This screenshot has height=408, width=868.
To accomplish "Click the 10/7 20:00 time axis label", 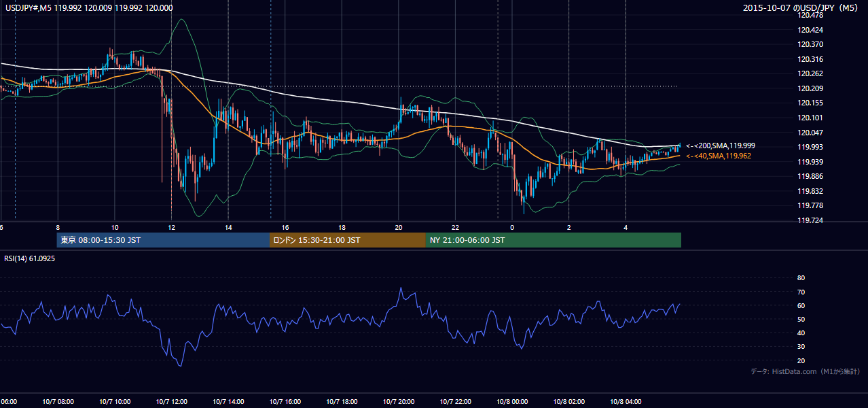I will tap(399, 402).
